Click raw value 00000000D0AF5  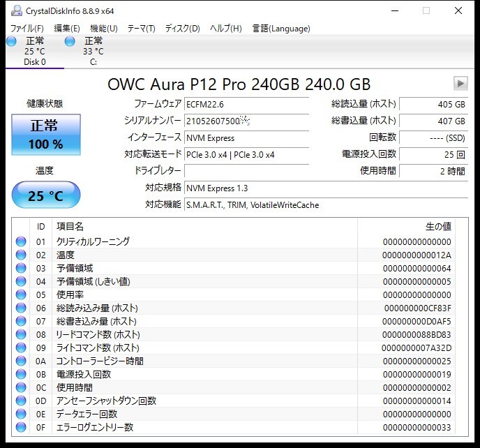(x=417, y=322)
